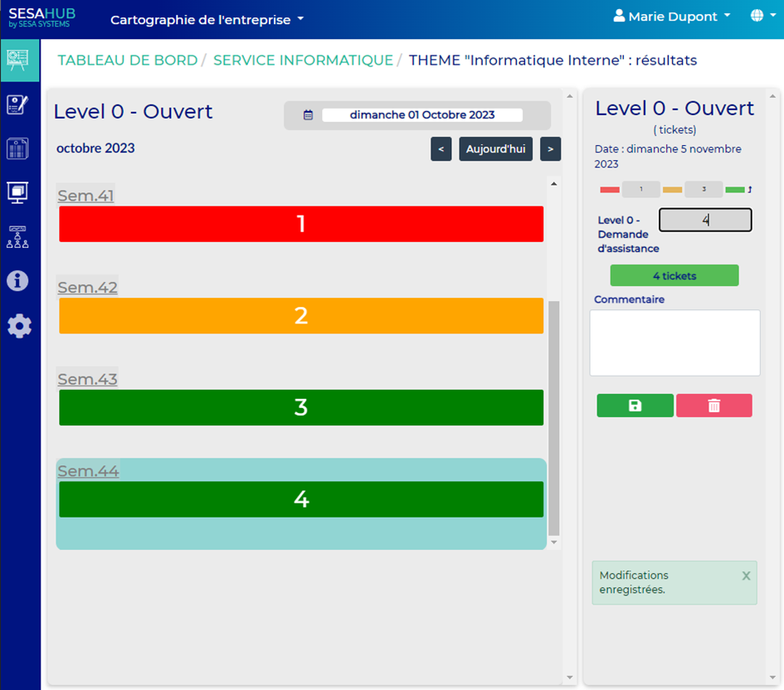
Task: Expand the Cartographie de l'entreprise dropdown
Action: (207, 19)
